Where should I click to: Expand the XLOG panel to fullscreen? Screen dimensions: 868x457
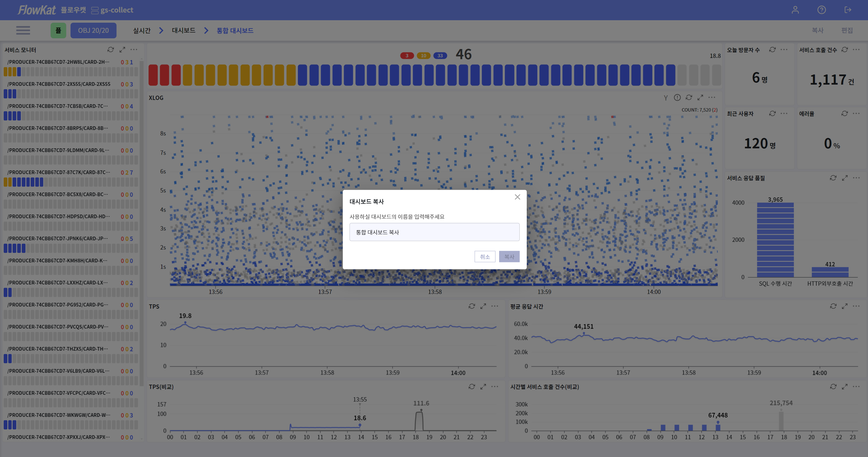[x=700, y=97]
